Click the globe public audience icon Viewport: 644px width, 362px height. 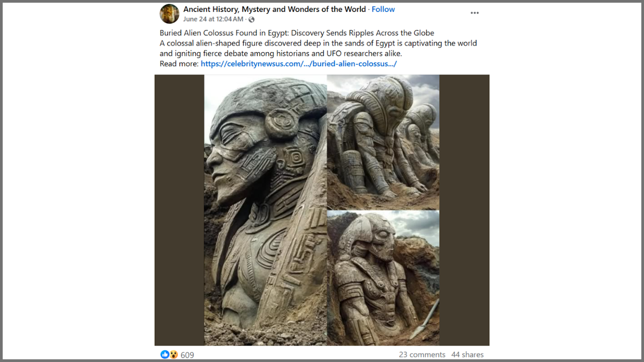[252, 19]
